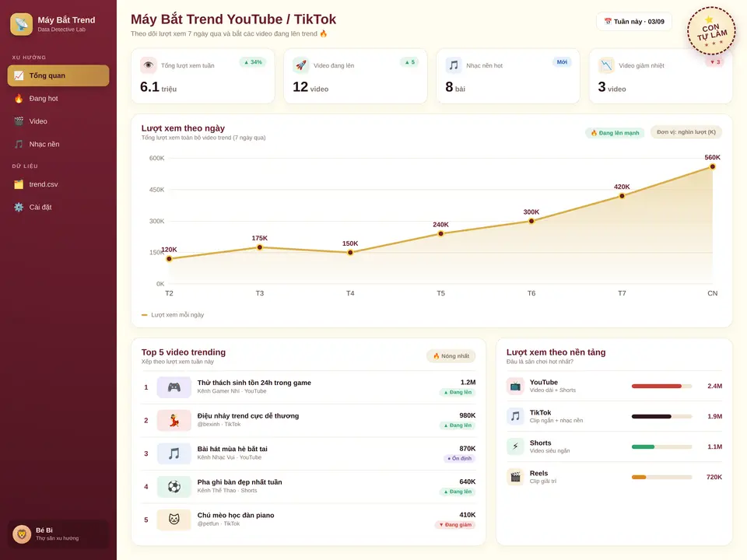Viewport: 747px width, 560px height.
Task: Click the YouTube TV platform icon
Action: coord(515,387)
